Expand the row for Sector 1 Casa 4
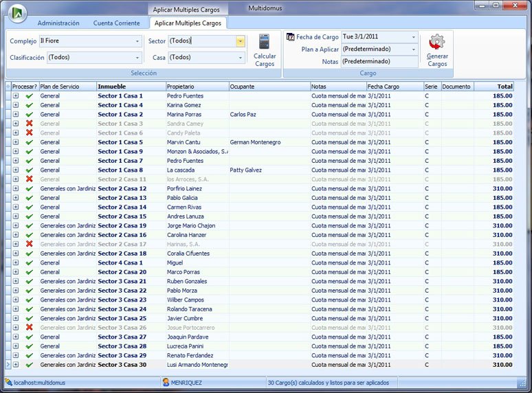This screenshot has height=393, width=532. click(x=16, y=105)
